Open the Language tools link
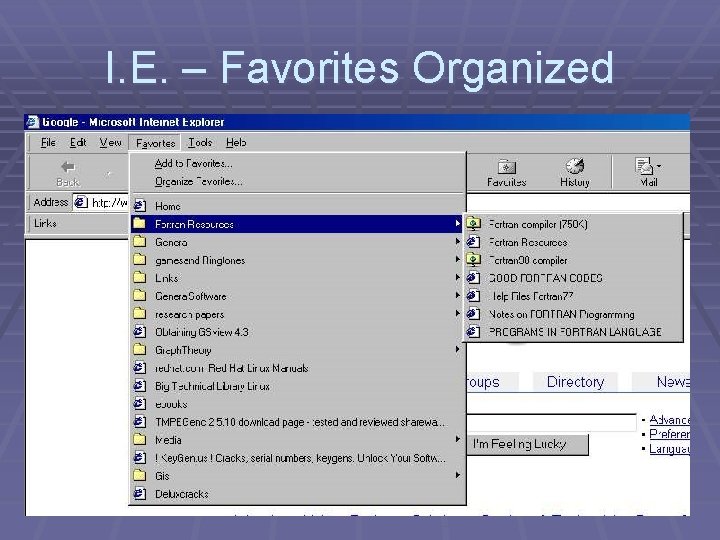The height and width of the screenshot is (540, 720). click(669, 449)
